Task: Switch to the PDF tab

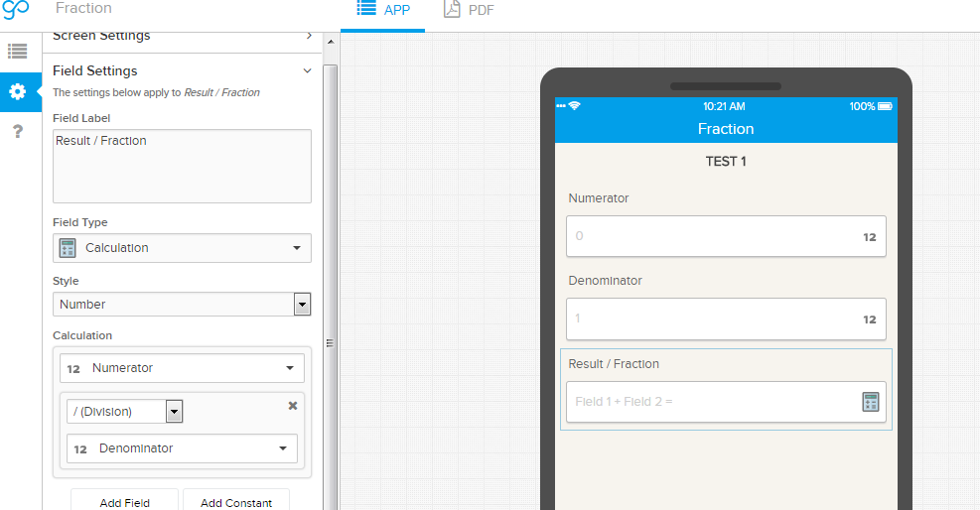Action: 469,10
